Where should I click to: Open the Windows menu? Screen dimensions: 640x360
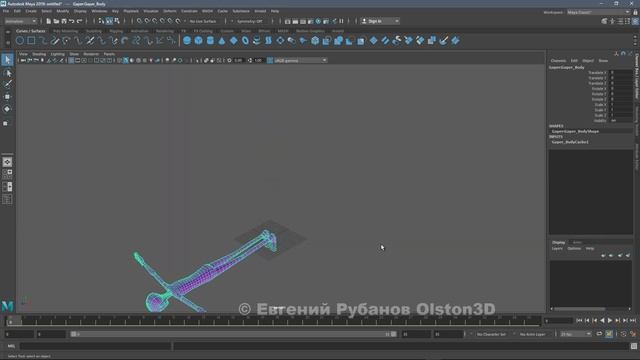[99, 11]
